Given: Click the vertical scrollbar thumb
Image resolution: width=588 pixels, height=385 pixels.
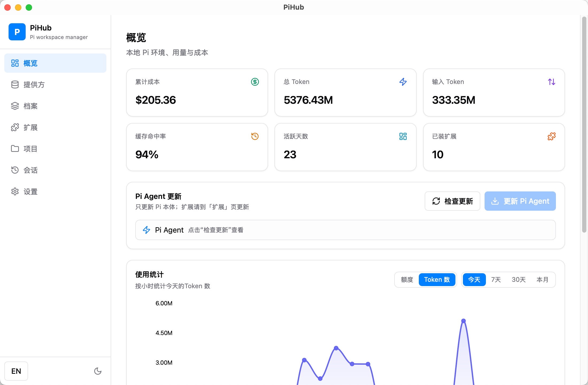Looking at the screenshot, I should [x=584, y=124].
